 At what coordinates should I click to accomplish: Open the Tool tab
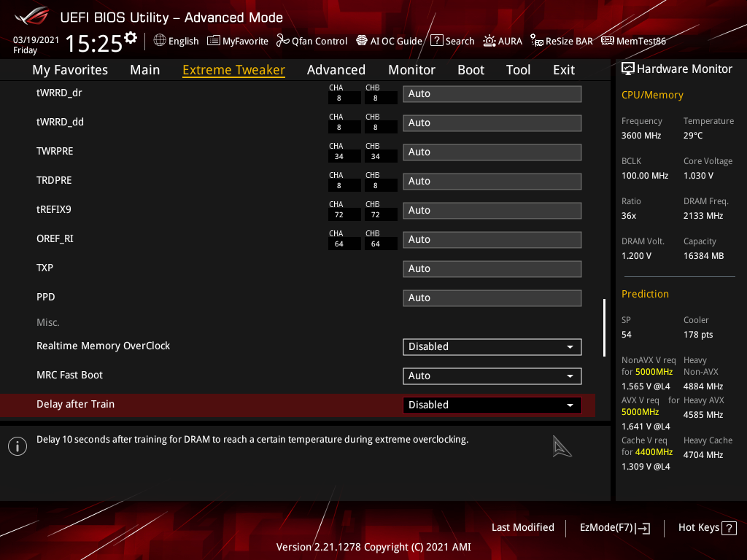(x=518, y=70)
